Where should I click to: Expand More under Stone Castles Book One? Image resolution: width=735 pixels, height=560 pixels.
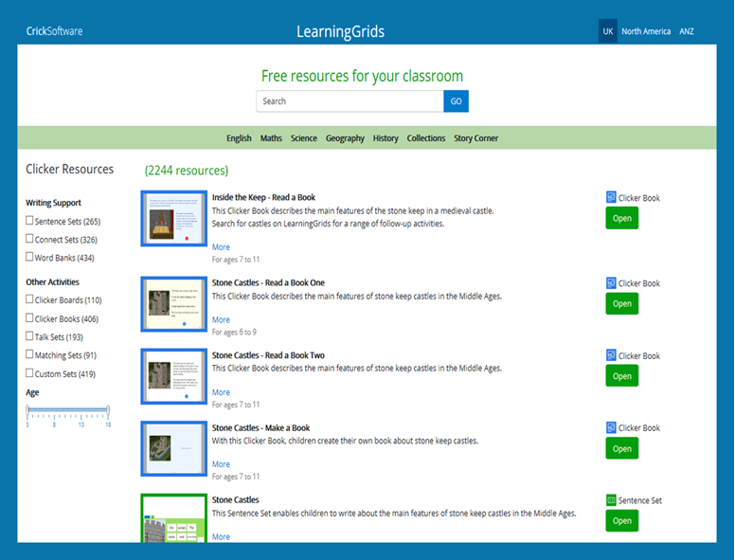tap(221, 320)
